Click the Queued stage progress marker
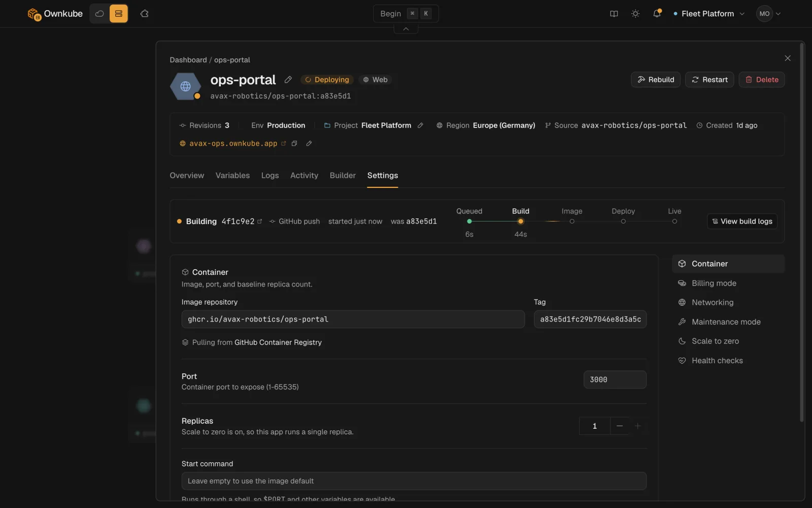Image resolution: width=812 pixels, height=508 pixels. 469,221
